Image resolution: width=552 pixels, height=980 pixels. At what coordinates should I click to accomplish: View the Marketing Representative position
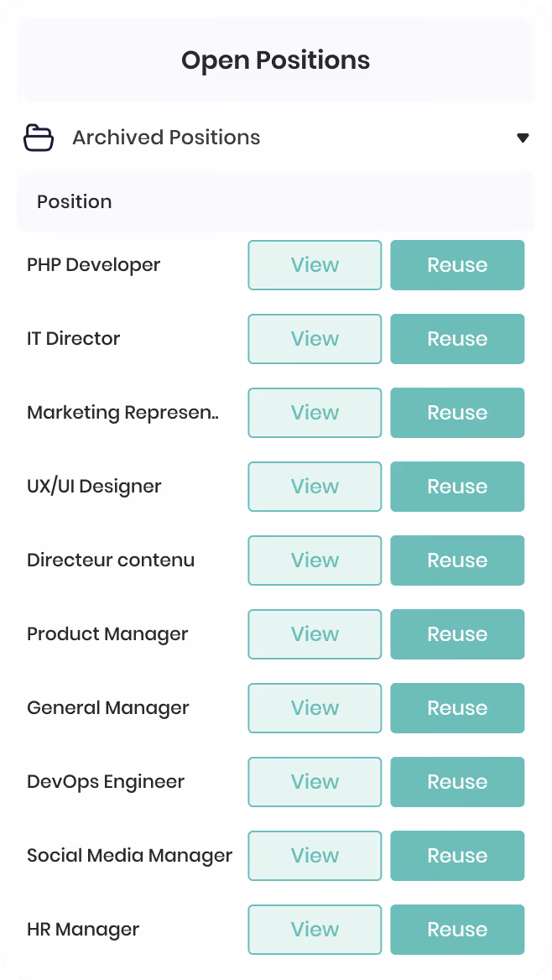[x=315, y=413]
